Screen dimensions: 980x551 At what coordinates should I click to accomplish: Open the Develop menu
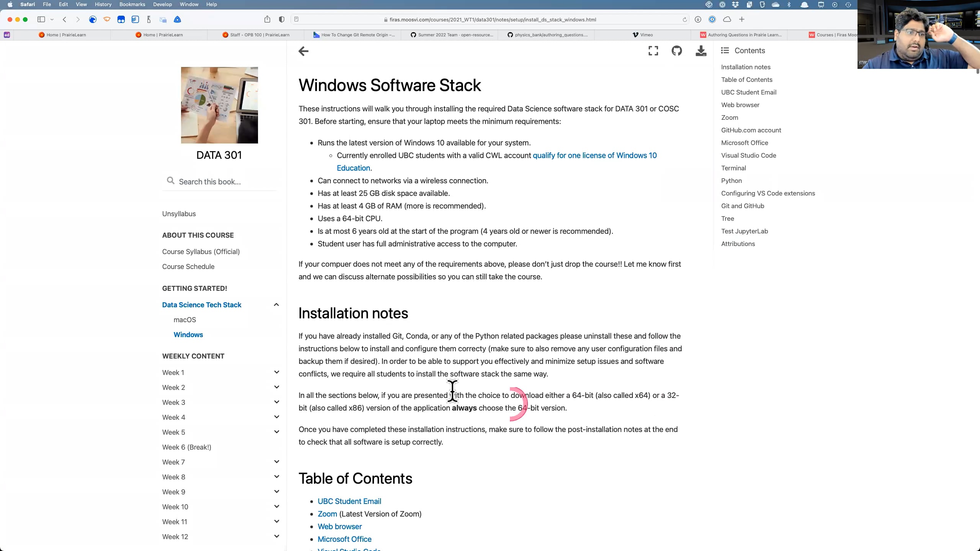point(162,4)
